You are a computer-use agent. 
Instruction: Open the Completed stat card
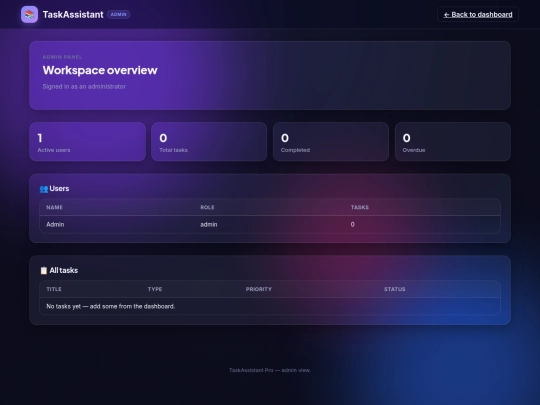331,142
